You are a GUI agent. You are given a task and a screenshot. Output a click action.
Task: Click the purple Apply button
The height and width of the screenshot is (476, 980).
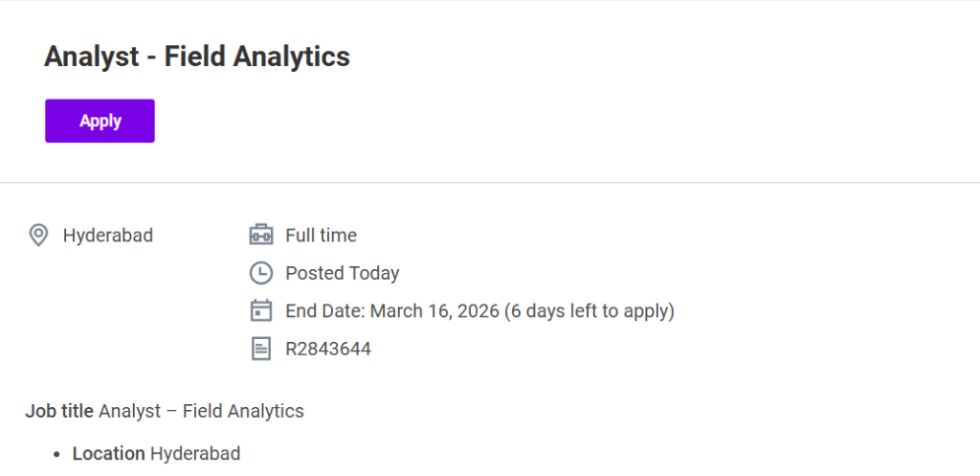(100, 121)
